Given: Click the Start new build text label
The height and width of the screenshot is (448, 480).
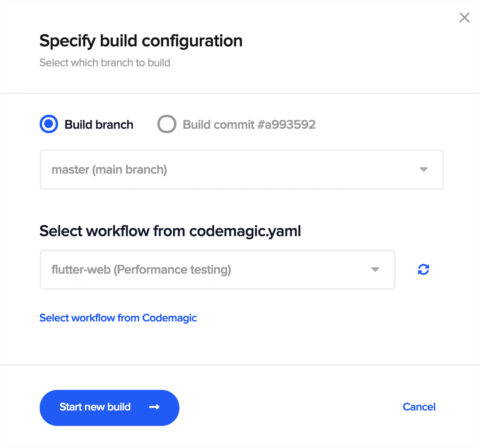Looking at the screenshot, I should tap(95, 407).
